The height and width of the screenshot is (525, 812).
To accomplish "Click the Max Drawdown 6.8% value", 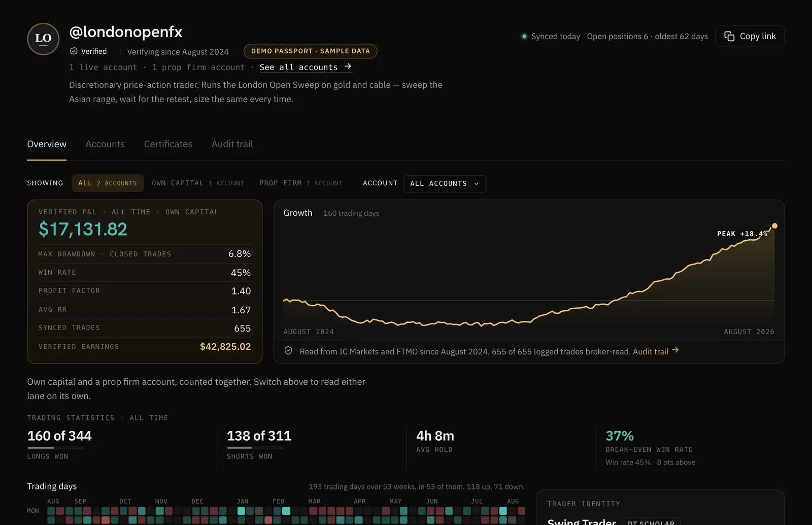I will point(240,254).
